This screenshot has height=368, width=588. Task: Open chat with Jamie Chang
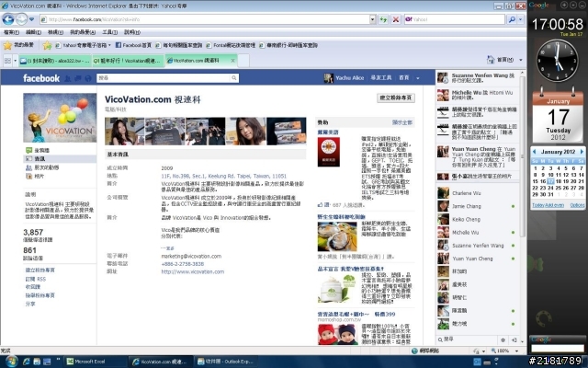pos(476,206)
